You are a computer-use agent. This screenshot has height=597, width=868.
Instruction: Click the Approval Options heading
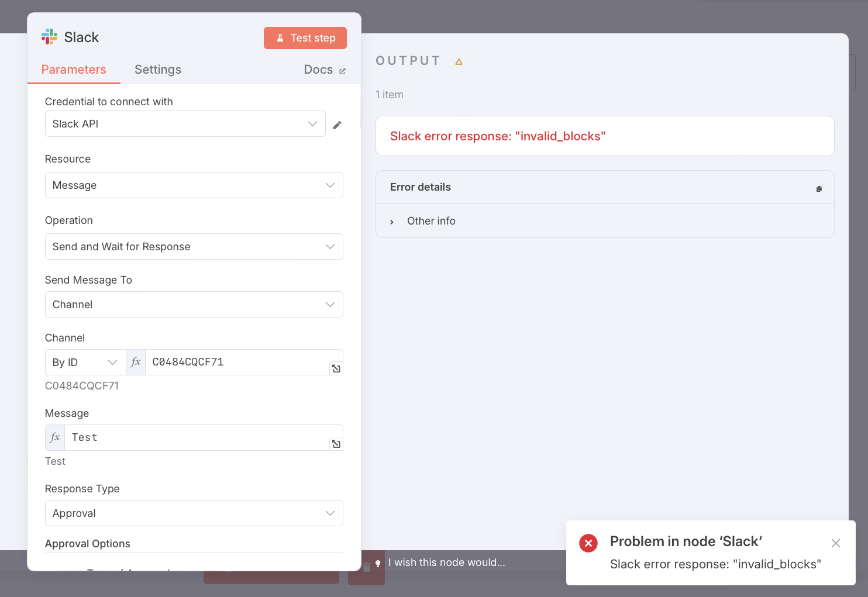[88, 544]
